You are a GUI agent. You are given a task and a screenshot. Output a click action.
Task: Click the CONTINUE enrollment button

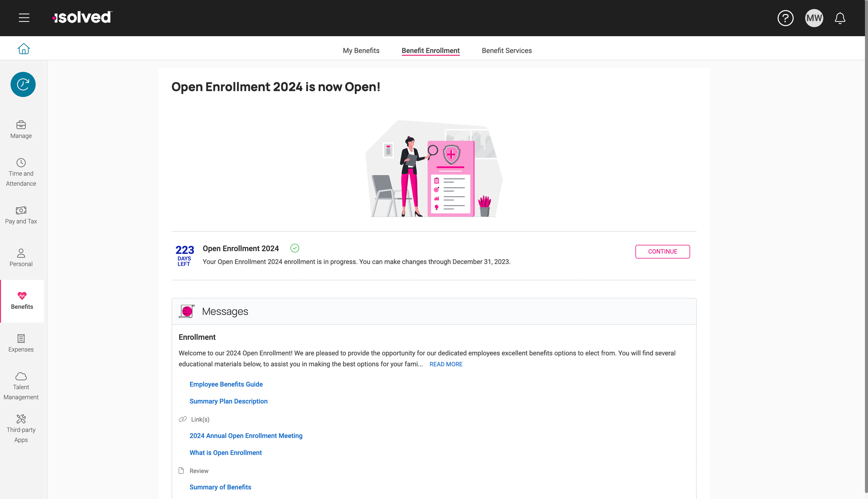coord(663,252)
